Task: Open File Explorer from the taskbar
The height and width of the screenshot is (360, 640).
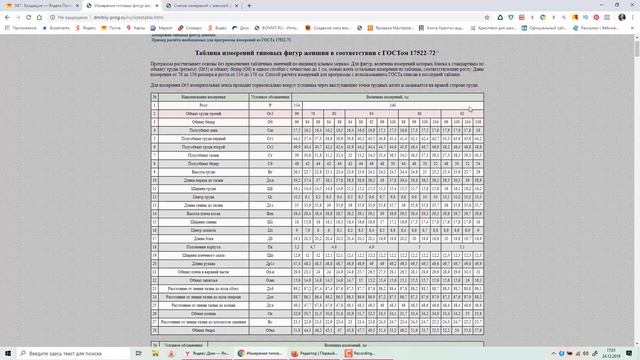Action: point(155,353)
